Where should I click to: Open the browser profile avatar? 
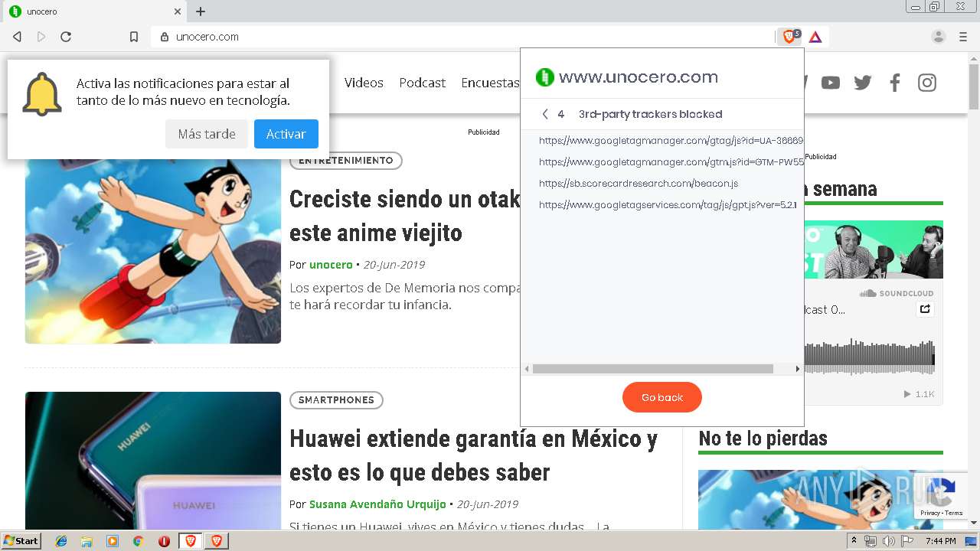coord(938,37)
